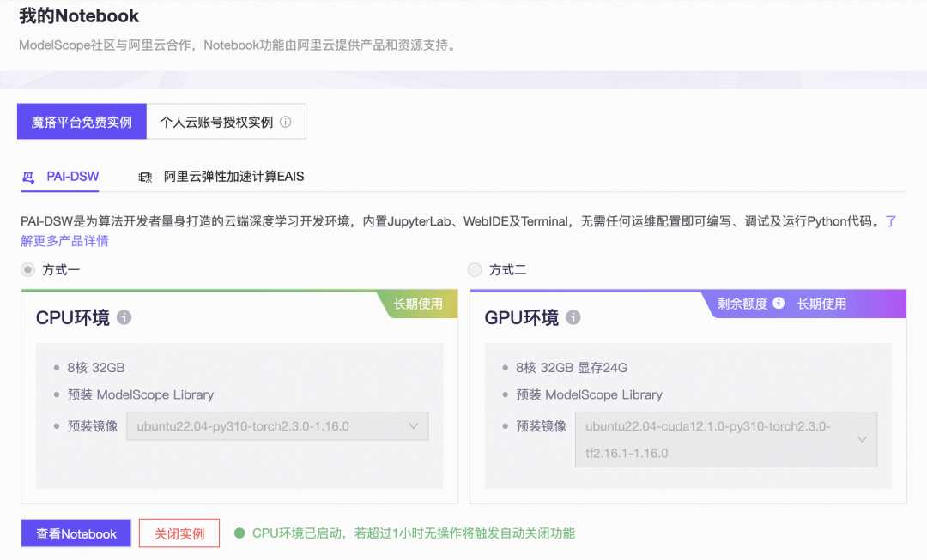Open the PAI-DSW tab

(60, 177)
